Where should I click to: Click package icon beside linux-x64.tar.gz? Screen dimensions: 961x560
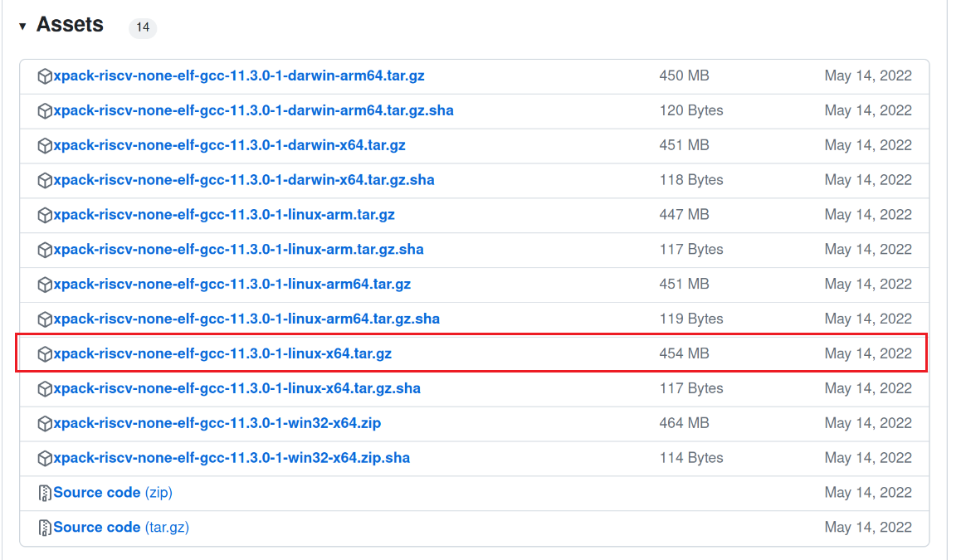pyautogui.click(x=45, y=354)
